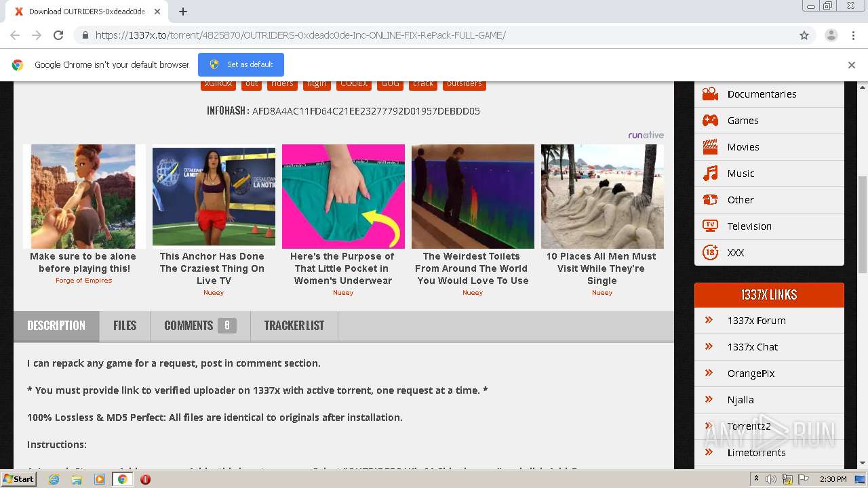The image size is (868, 488).
Task: View site info via the padlock icon
Action: coord(85,35)
